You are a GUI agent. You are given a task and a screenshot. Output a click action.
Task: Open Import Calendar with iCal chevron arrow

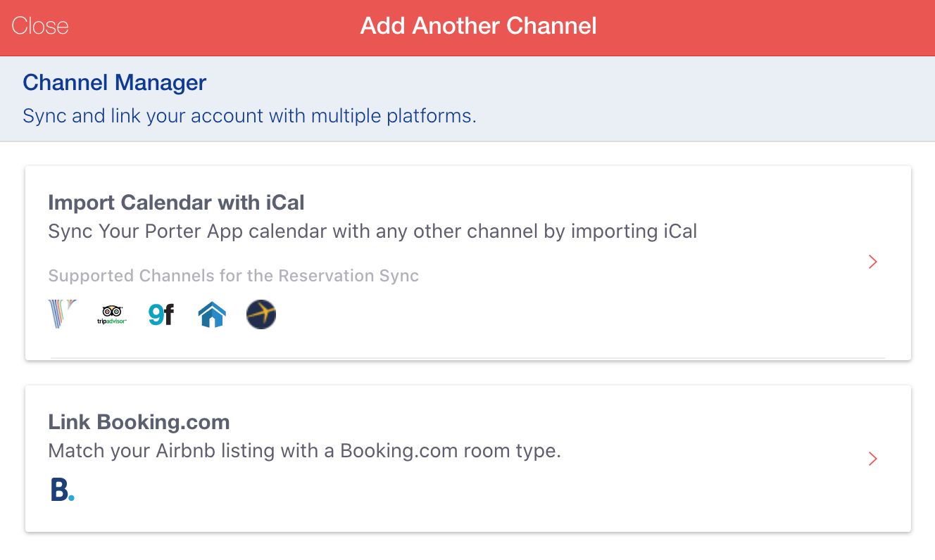pyautogui.click(x=873, y=262)
